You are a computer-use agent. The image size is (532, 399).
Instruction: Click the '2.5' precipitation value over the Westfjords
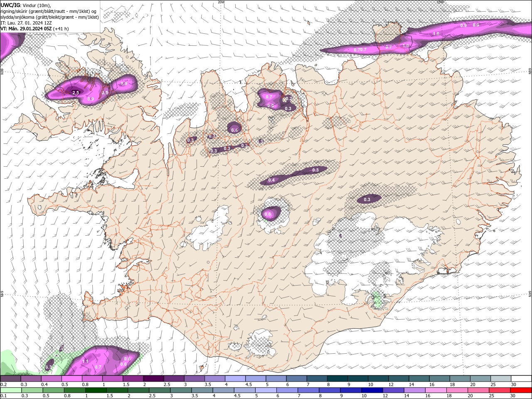coord(76,93)
